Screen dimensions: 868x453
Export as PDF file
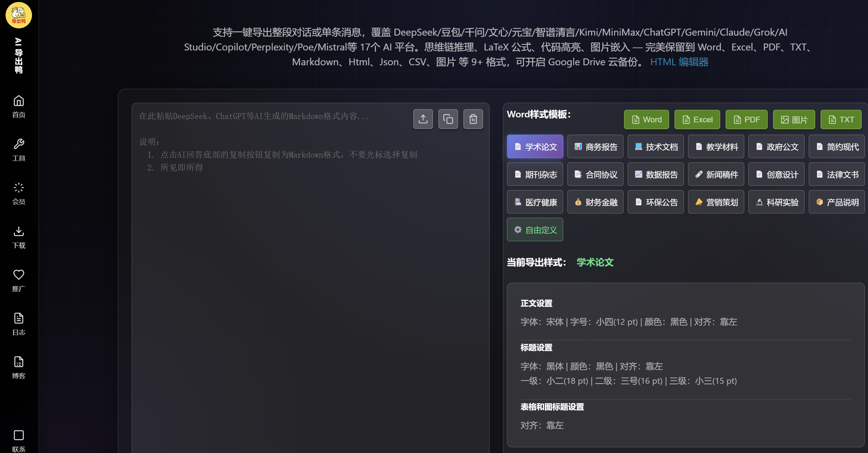click(746, 120)
